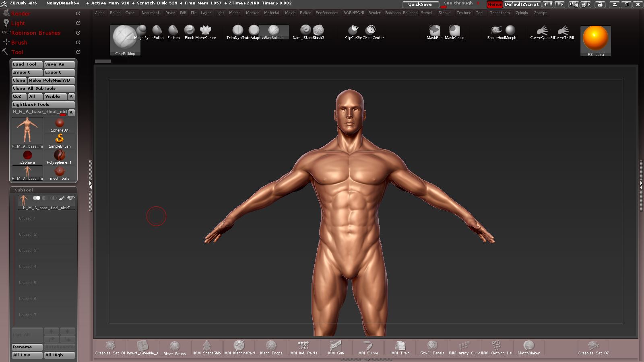
Task: Expand the Robinson Brushes palette
Action: coord(36,33)
